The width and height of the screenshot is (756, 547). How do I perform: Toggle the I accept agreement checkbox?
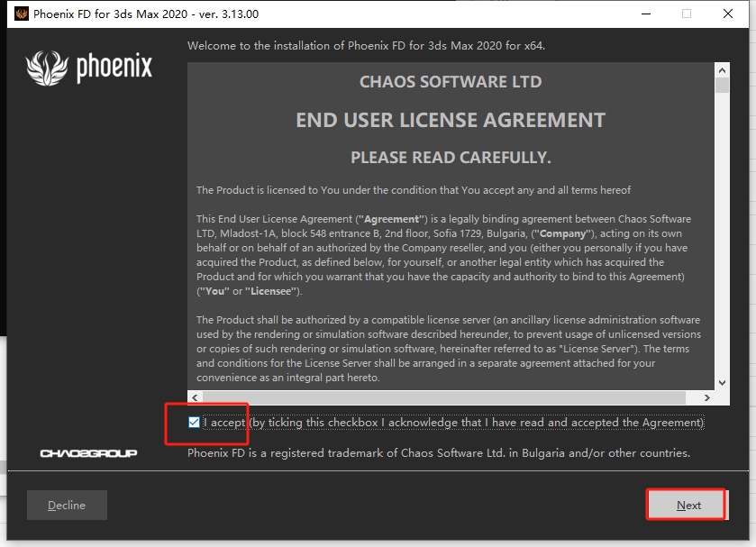(x=194, y=423)
